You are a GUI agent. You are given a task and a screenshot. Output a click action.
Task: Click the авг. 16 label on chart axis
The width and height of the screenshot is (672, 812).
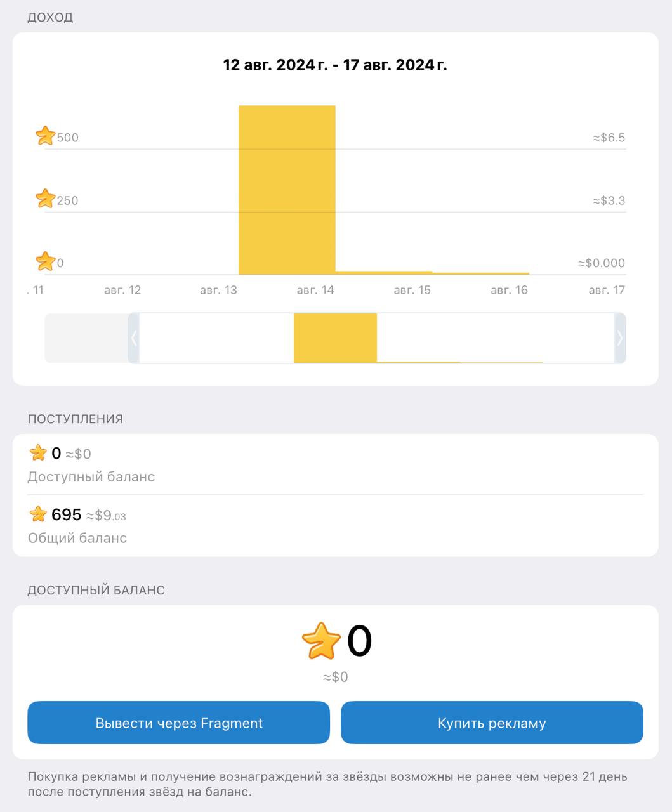(x=509, y=291)
